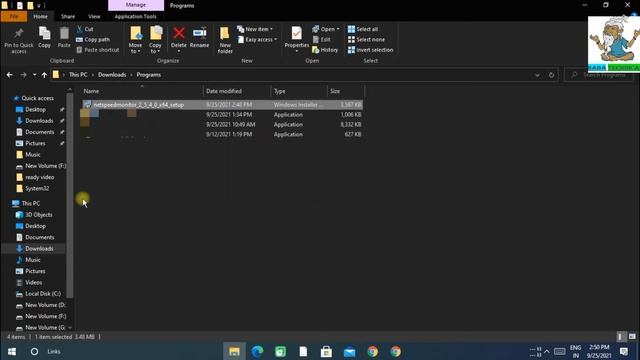Open file Properties
Screen dimensions: 640x360
[297, 39]
